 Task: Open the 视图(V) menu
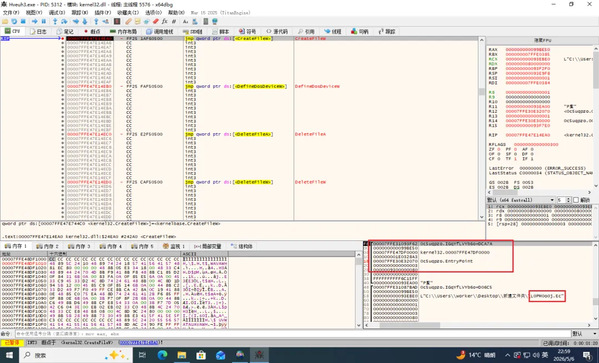pos(34,13)
